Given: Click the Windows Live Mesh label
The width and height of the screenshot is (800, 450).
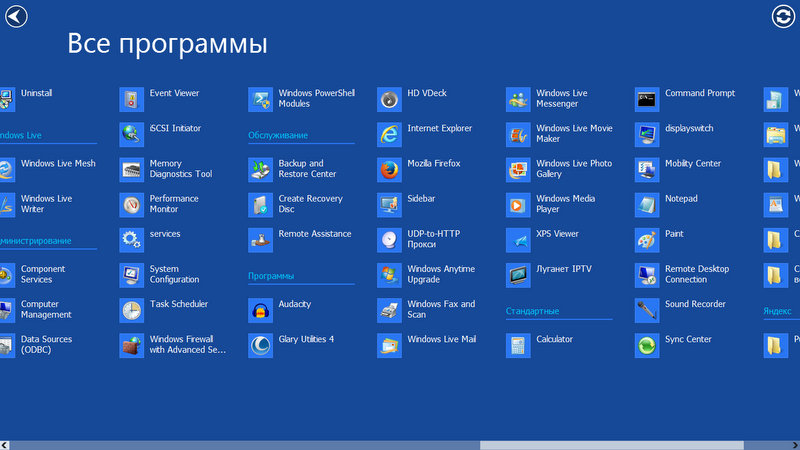Looking at the screenshot, I should click(58, 163).
